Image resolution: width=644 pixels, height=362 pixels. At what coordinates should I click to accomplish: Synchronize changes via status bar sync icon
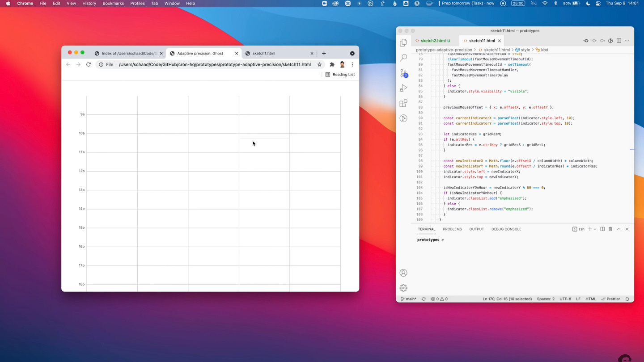tap(424, 299)
